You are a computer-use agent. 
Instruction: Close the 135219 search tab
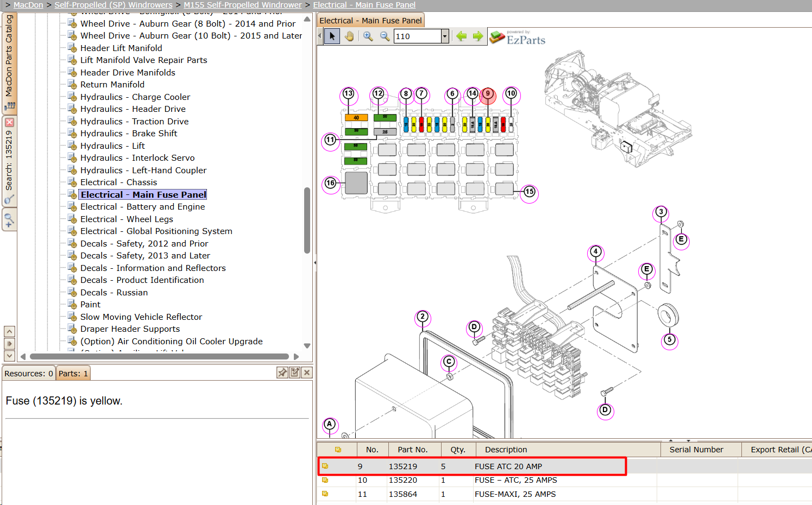click(9, 123)
